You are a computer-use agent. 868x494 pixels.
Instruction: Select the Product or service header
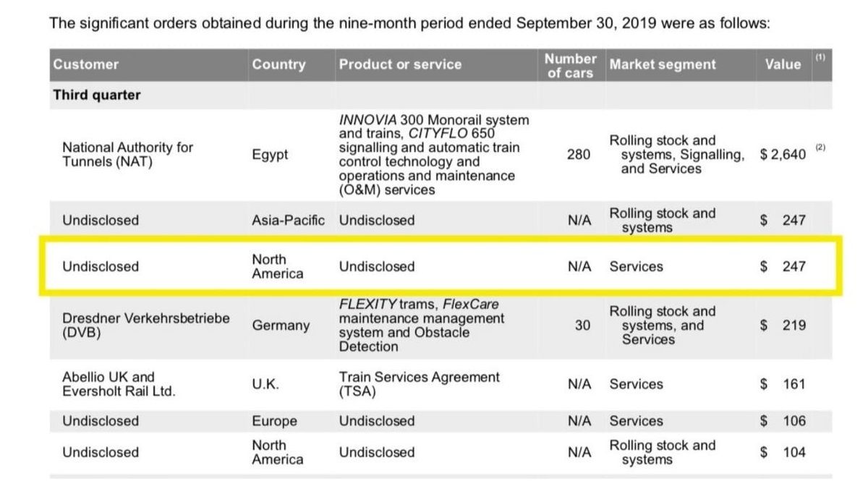pos(400,64)
